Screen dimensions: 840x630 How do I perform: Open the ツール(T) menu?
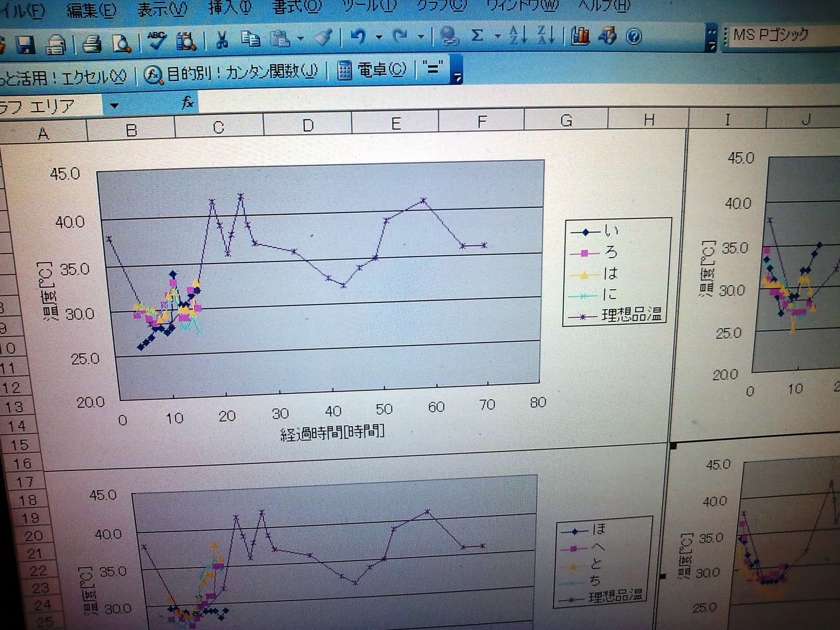[369, 6]
